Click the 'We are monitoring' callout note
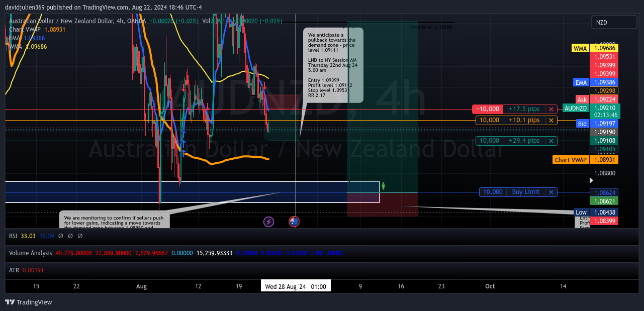The height and width of the screenshot is (311, 644). pyautogui.click(x=115, y=220)
